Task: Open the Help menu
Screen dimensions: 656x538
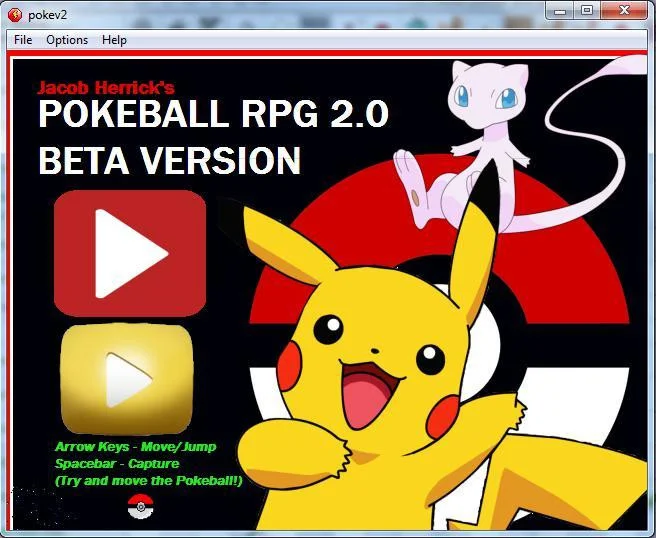Action: coord(114,40)
